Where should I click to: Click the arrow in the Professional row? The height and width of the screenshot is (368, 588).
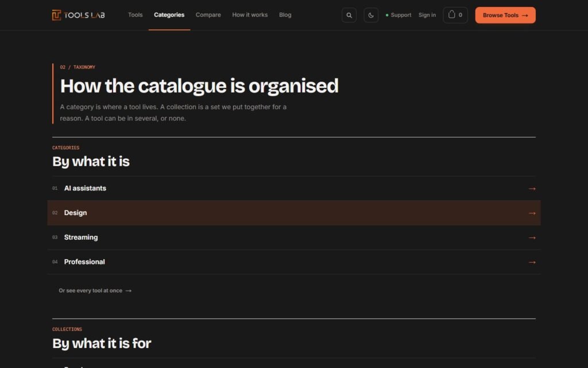532,262
